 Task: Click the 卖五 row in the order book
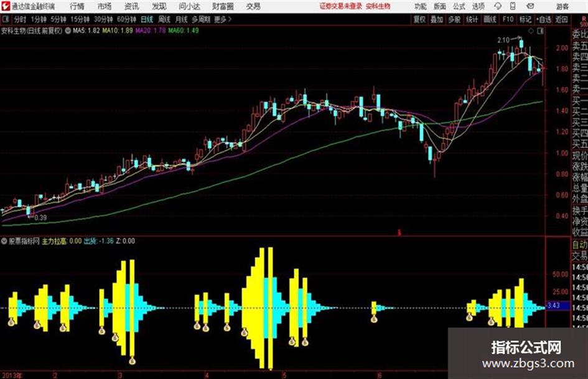pyautogui.click(x=579, y=47)
